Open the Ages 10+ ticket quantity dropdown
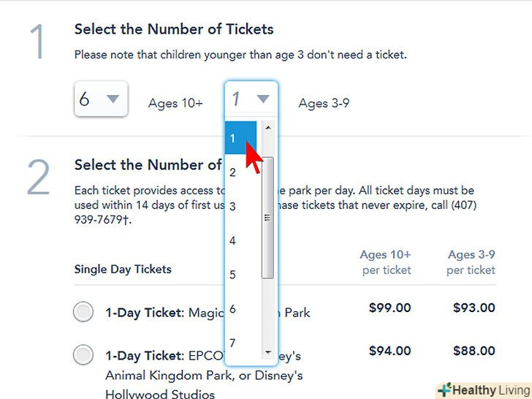 tap(101, 99)
